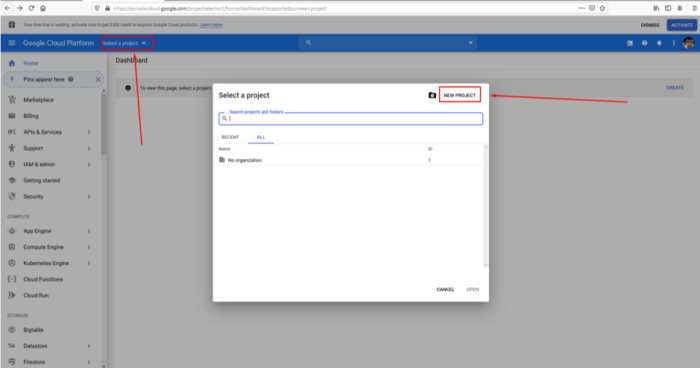
Task: Click the Search projects and folders field
Action: [x=350, y=118]
